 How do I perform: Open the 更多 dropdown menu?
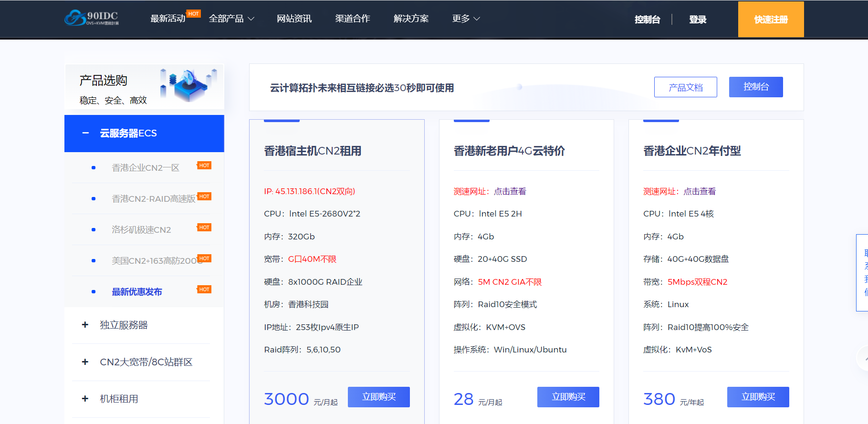(466, 19)
